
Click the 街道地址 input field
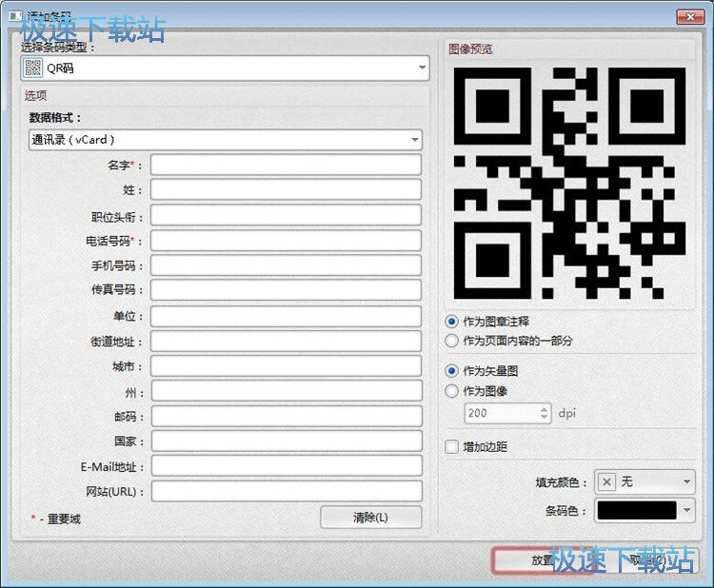(x=286, y=342)
